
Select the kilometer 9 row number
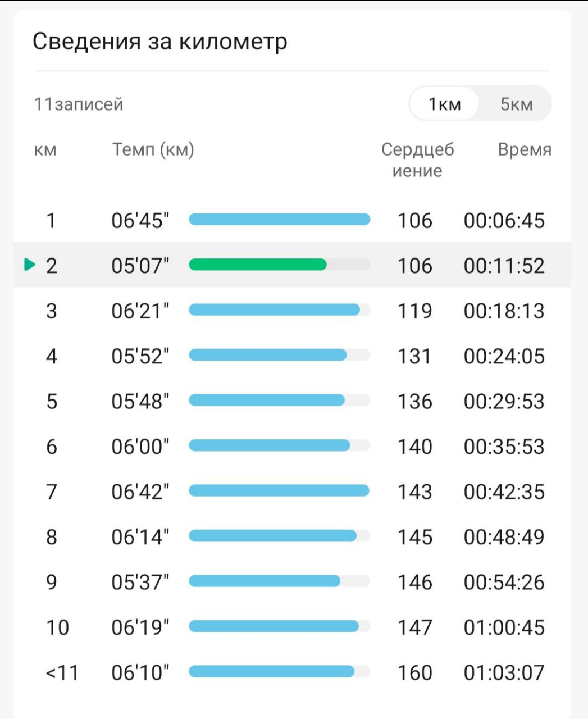point(51,582)
